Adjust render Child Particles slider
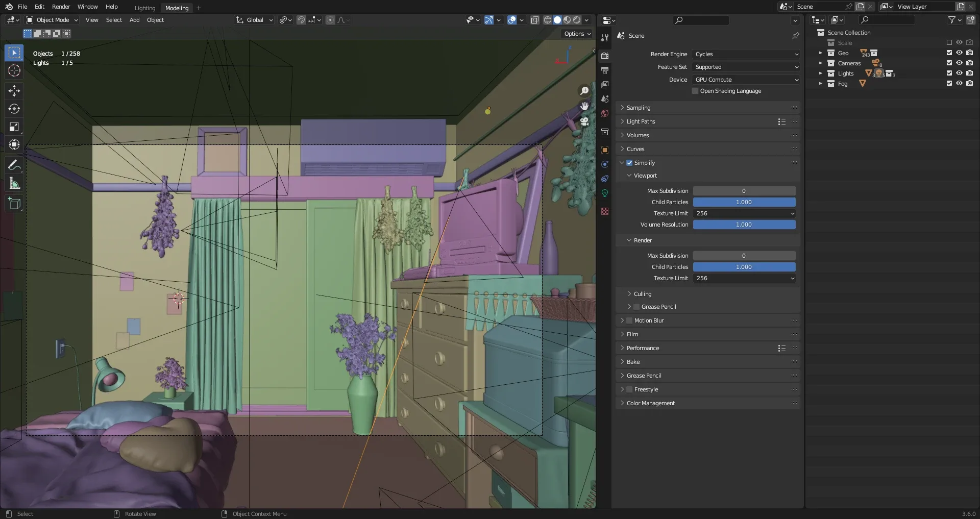The image size is (980, 519). pos(744,267)
